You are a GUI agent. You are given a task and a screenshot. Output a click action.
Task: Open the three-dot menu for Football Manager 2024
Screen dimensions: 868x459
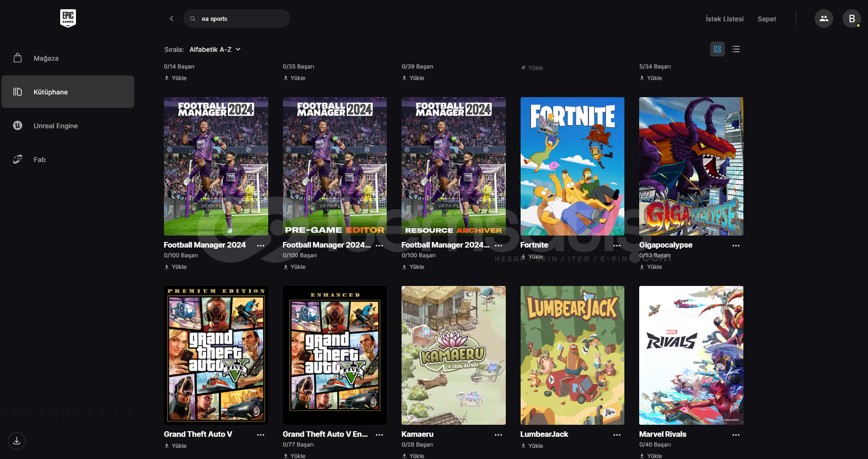(261, 246)
